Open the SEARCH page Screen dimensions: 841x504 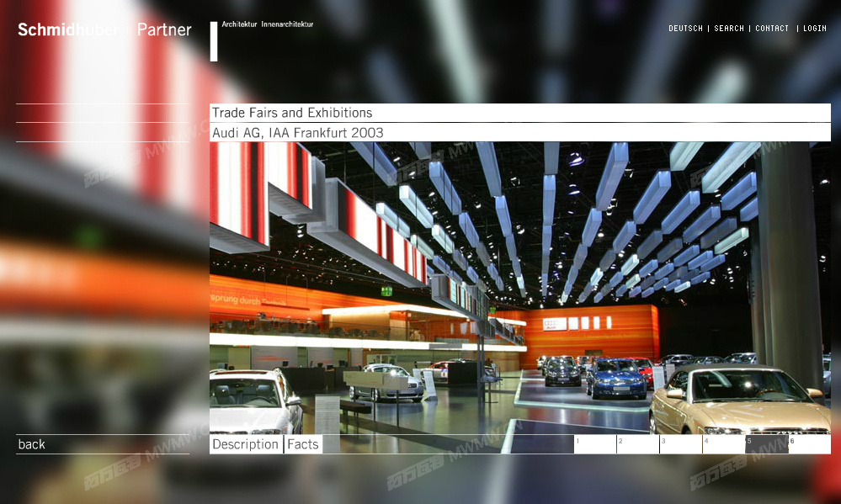pyautogui.click(x=729, y=29)
